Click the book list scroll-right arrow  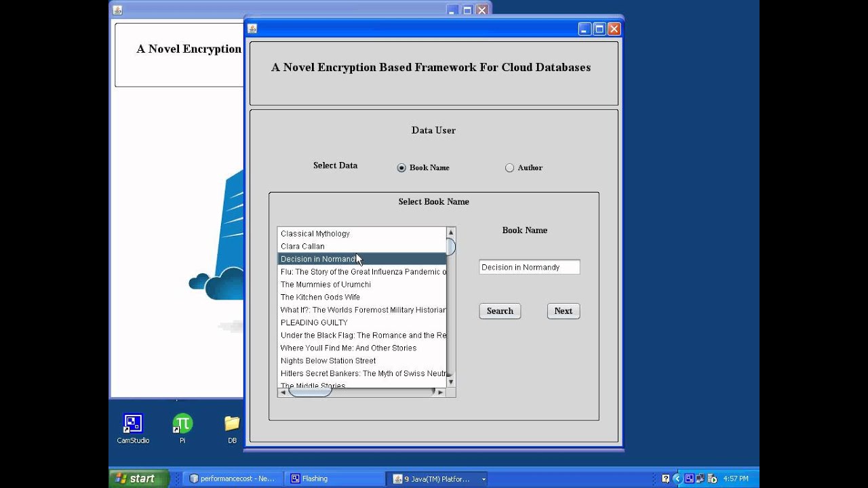[440, 392]
